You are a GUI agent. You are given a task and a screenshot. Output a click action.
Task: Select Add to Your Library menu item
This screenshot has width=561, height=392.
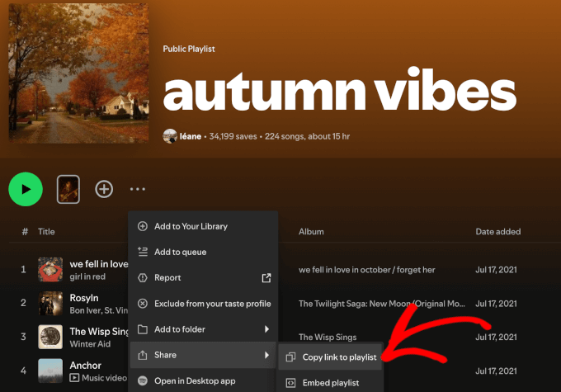pyautogui.click(x=191, y=226)
